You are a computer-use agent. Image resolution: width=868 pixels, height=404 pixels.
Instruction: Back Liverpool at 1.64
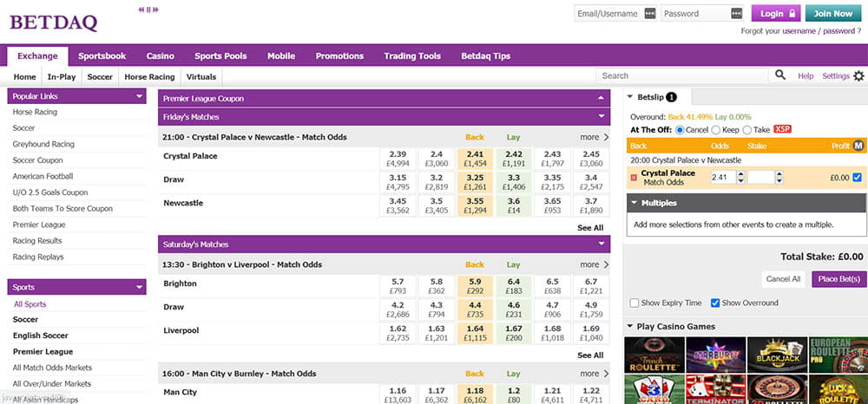click(475, 333)
